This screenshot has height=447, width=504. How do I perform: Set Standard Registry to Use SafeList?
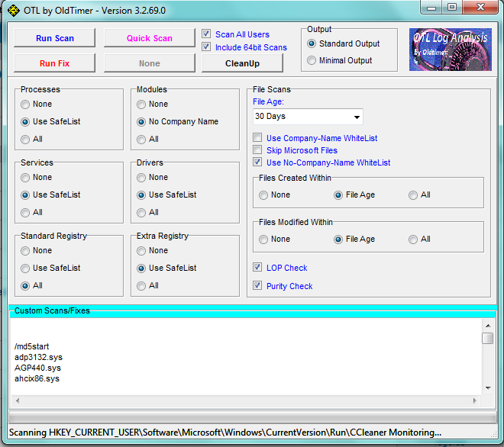25,269
